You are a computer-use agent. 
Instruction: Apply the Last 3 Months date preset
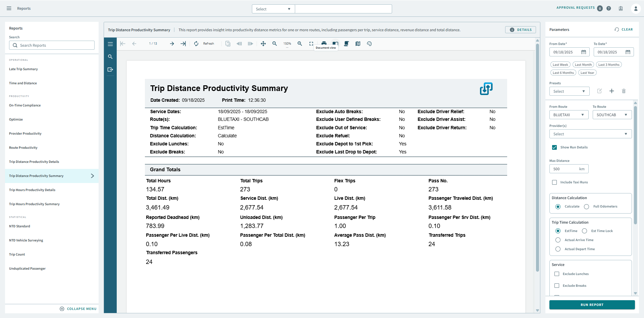(609, 64)
